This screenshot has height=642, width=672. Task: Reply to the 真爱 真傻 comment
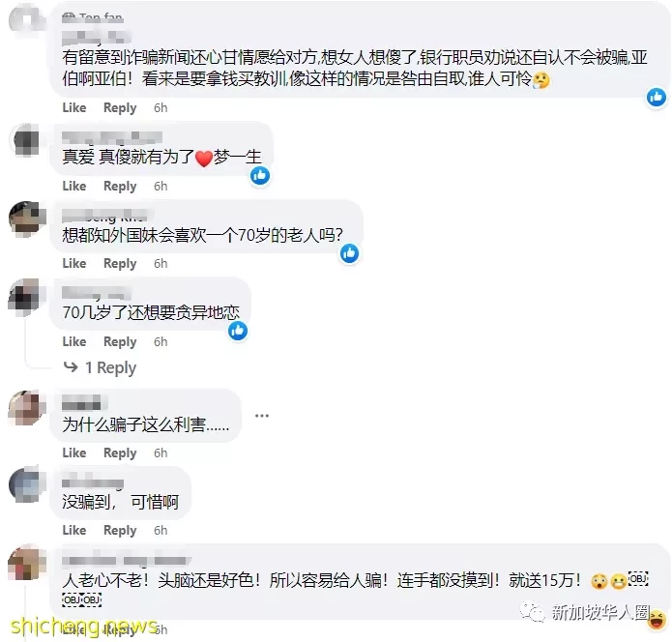[x=120, y=187]
